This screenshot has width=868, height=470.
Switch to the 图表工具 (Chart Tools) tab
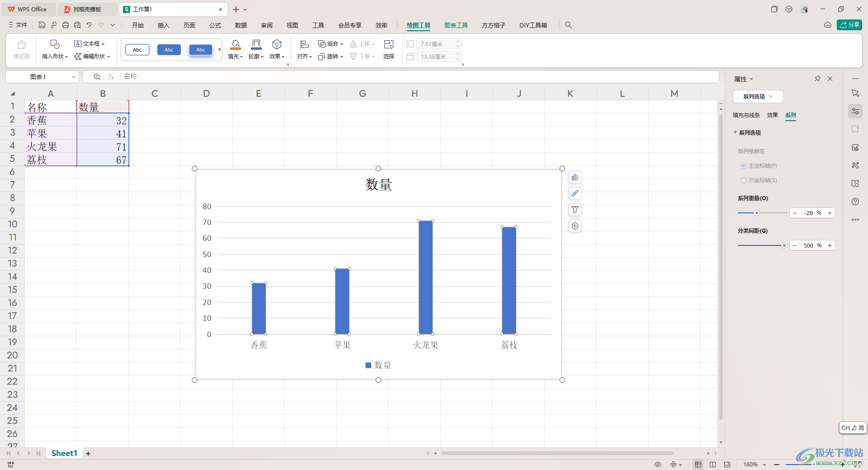(456, 25)
